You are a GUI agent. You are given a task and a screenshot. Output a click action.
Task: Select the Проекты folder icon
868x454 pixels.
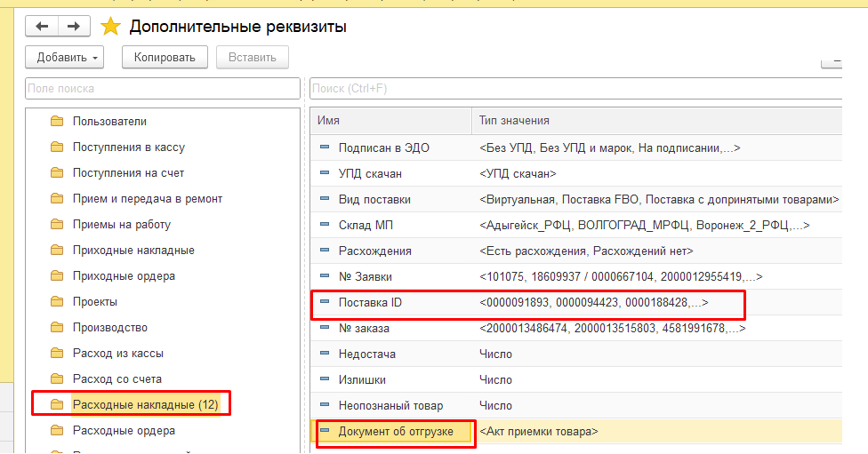57,301
